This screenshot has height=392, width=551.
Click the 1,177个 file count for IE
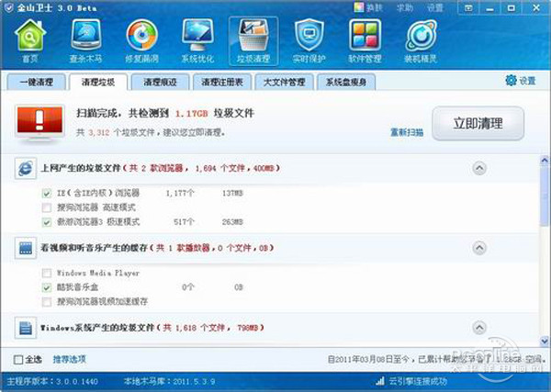[180, 193]
